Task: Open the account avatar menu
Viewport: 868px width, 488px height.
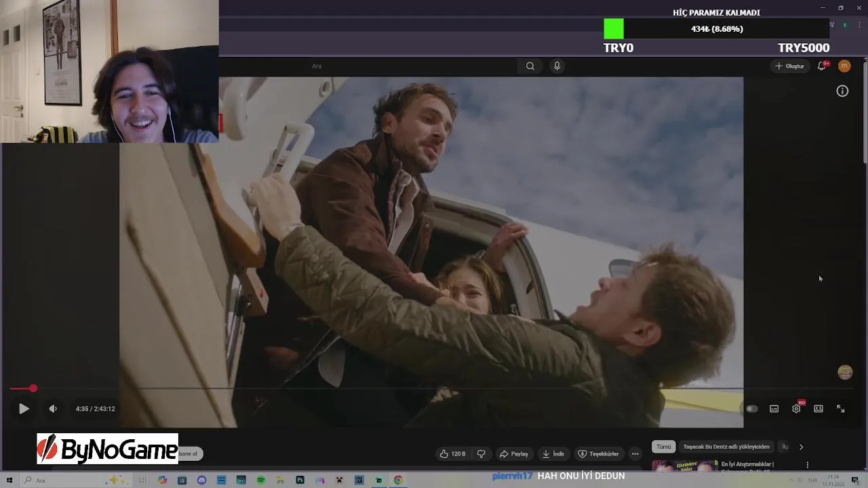Action: click(844, 66)
